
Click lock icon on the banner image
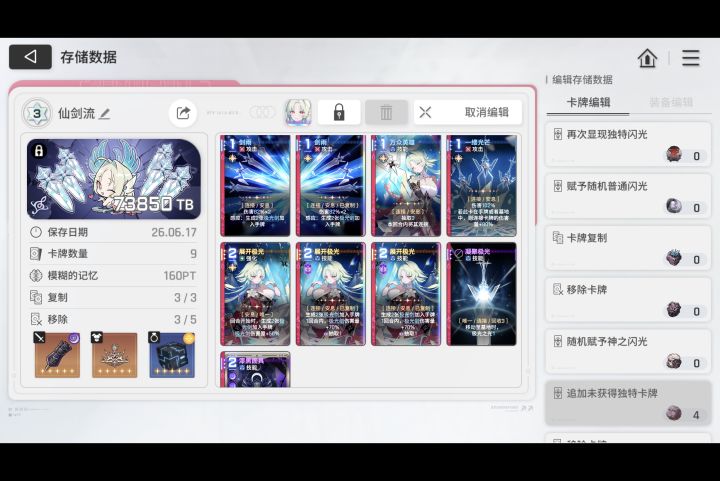tap(39, 151)
